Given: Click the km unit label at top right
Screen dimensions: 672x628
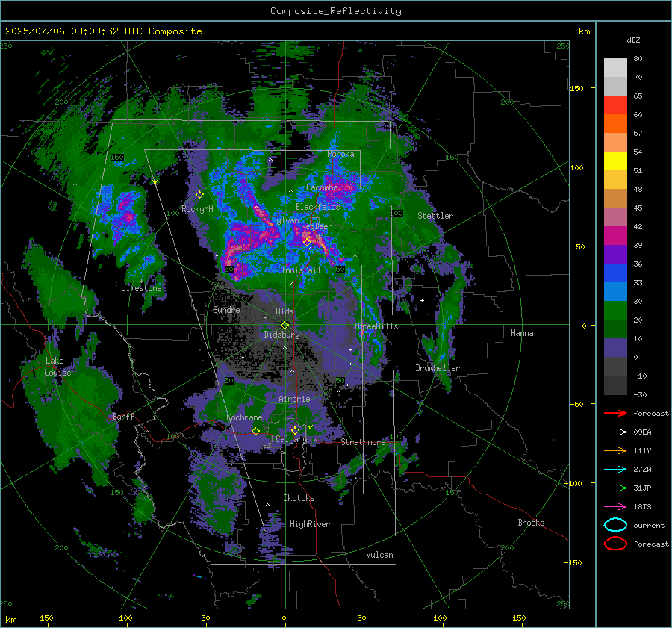Looking at the screenshot, I should (x=584, y=31).
